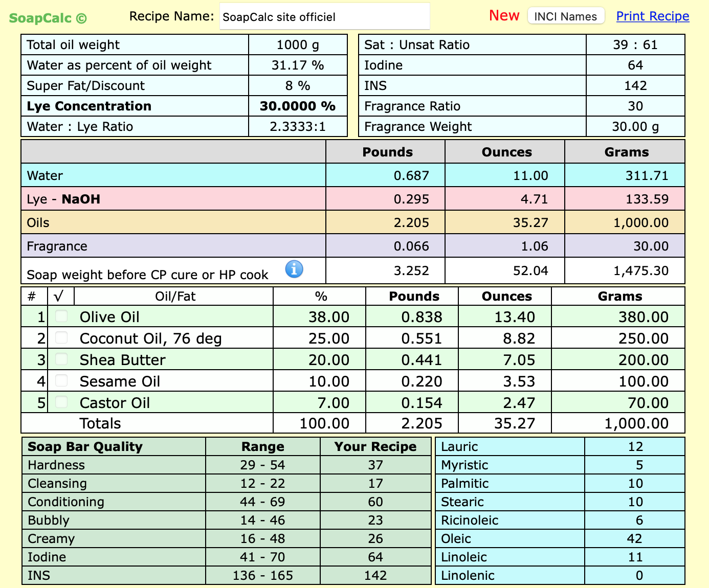Check the Olive Oil checkbox
709x588 pixels.
(x=61, y=316)
